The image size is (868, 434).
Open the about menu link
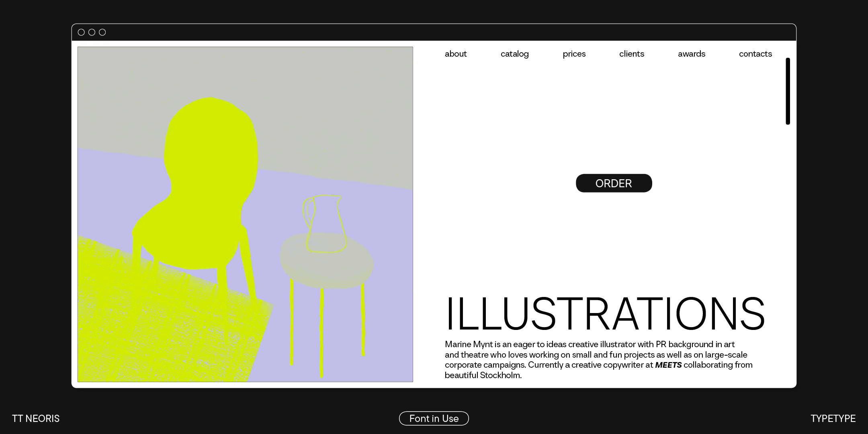tap(456, 54)
